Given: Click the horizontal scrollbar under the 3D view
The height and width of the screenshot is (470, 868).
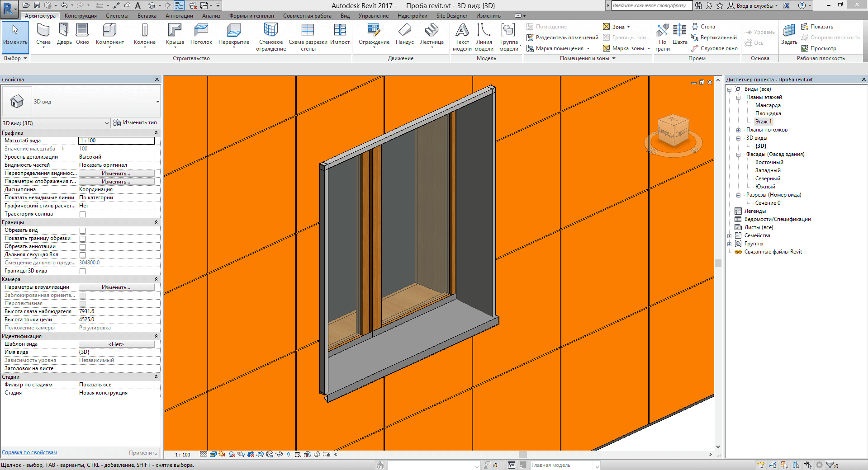Looking at the screenshot, I should [522, 455].
